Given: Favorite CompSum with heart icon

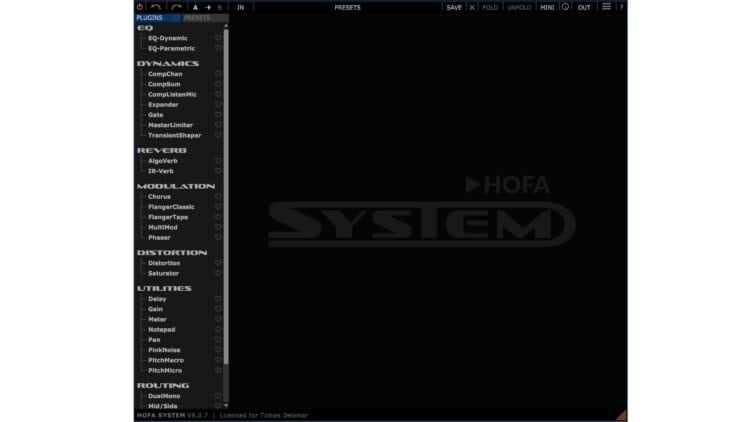Looking at the screenshot, I should 218,84.
